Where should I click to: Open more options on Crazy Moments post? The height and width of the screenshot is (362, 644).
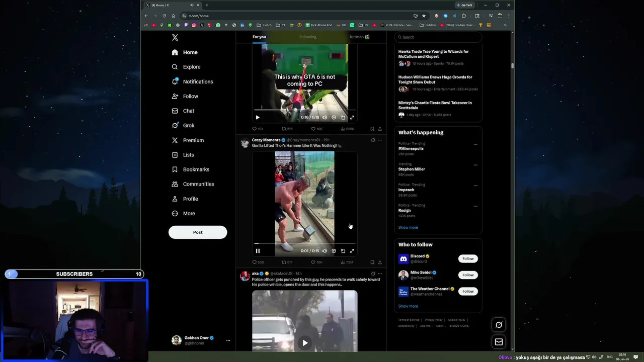[380, 140]
